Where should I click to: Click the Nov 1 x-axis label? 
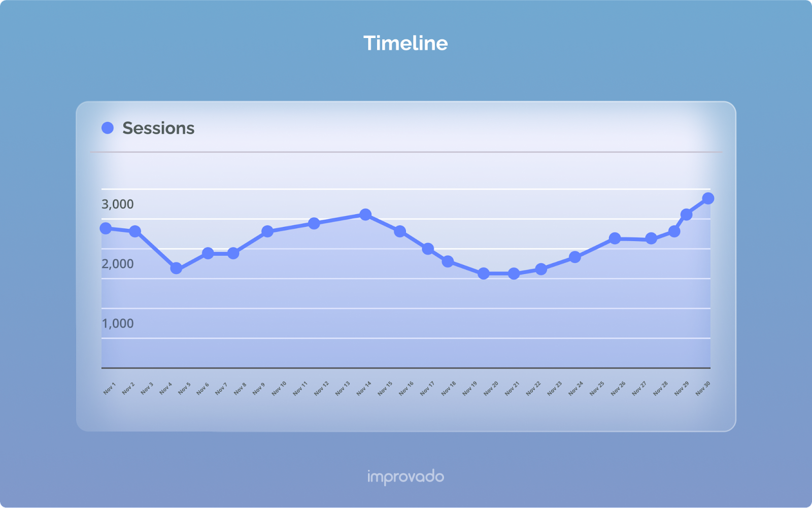click(109, 388)
